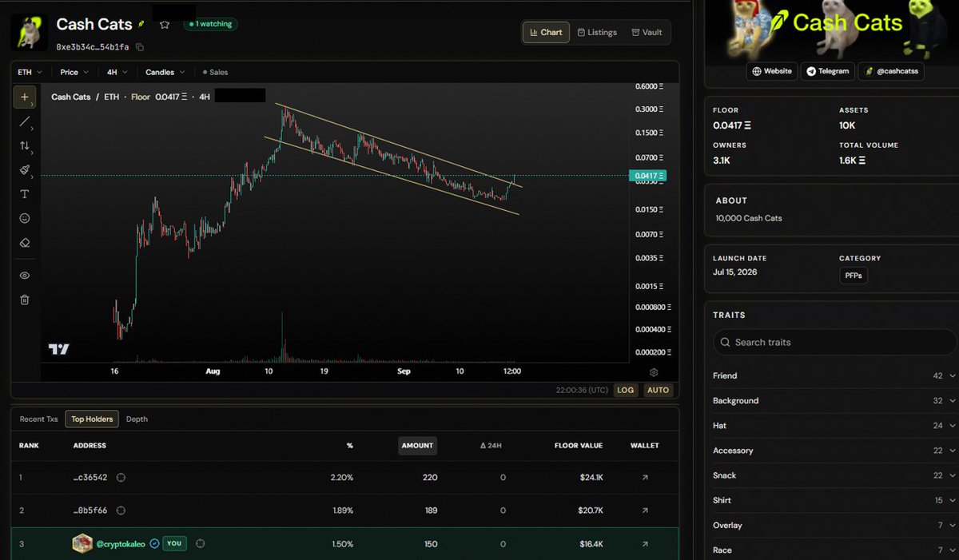Focus the Search traits field

[x=834, y=342]
